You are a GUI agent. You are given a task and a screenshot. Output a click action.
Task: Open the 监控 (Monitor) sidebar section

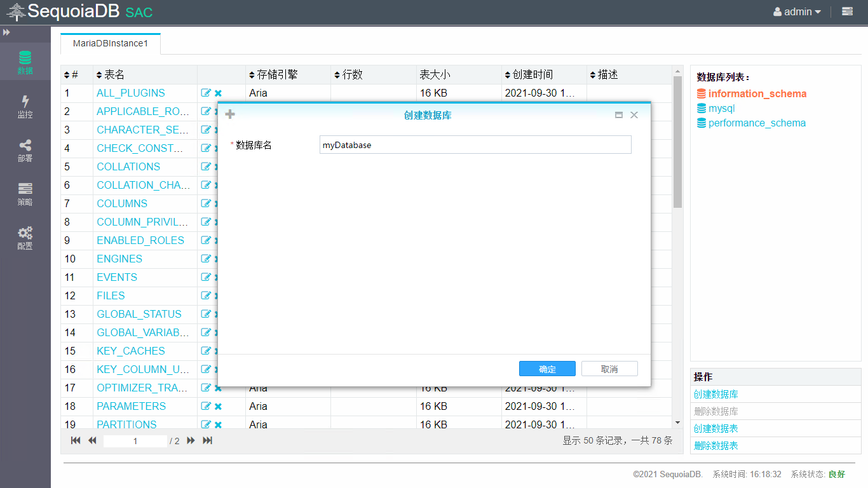coord(25,106)
